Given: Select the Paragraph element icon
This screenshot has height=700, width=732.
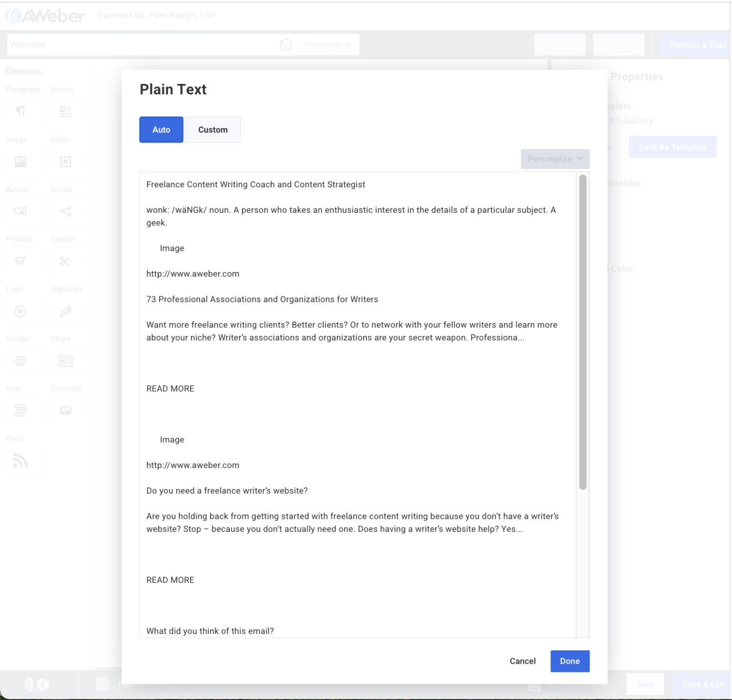Looking at the screenshot, I should pyautogui.click(x=21, y=111).
